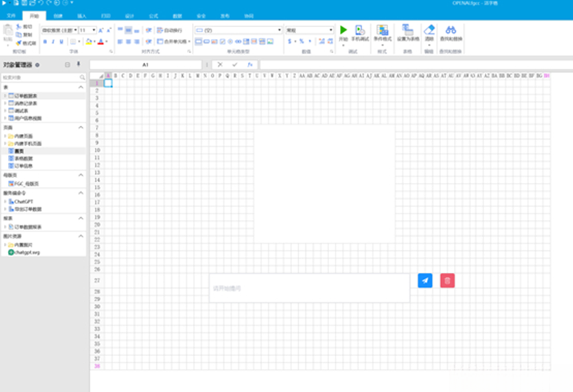The image size is (573, 392).
Task: Increase the font size
Action: pyautogui.click(x=101, y=30)
